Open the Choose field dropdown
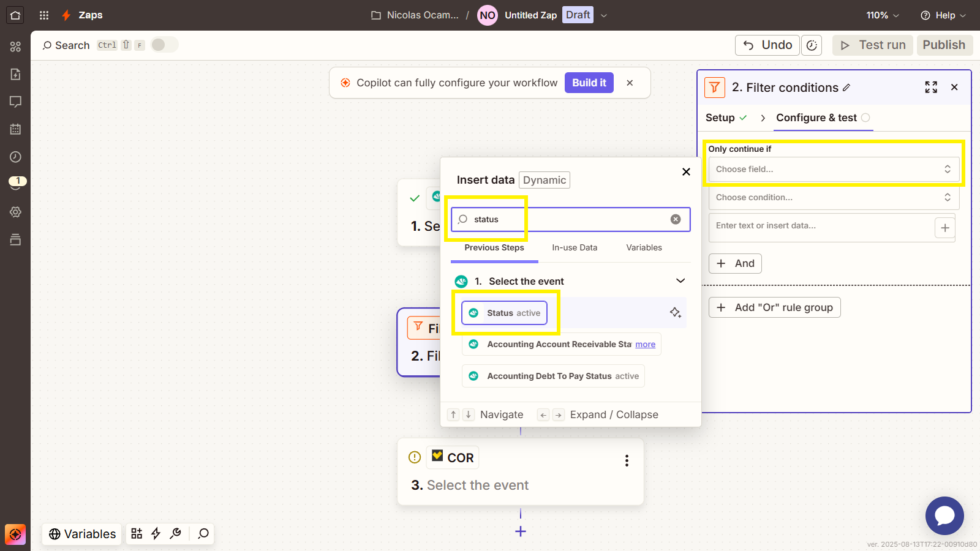Image resolution: width=980 pixels, height=551 pixels. coord(834,169)
